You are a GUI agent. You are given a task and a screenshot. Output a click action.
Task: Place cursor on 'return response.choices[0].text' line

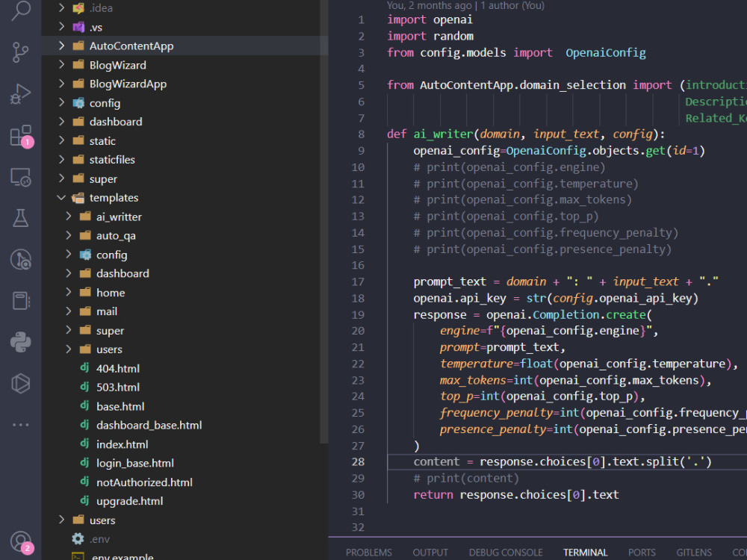click(x=516, y=495)
